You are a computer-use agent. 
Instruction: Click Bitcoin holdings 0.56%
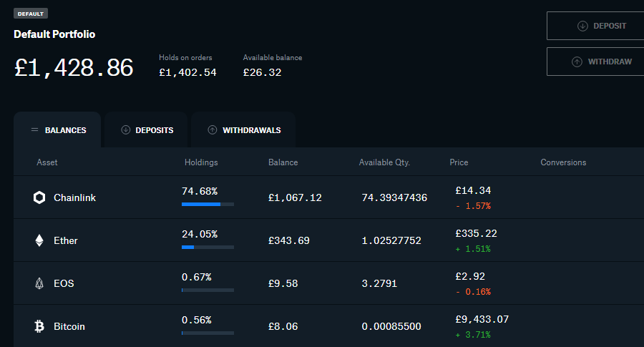point(196,320)
